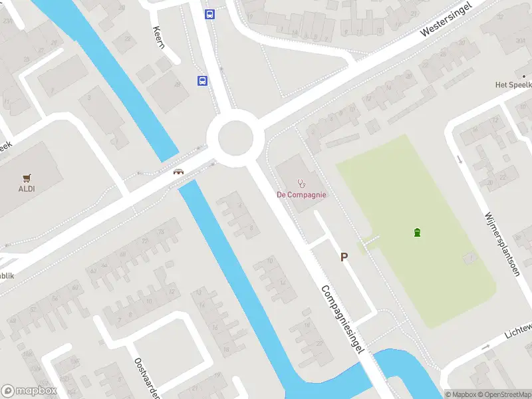The width and height of the screenshot is (532, 399).
Task: Click the parking P symbol
Action: 344,257
